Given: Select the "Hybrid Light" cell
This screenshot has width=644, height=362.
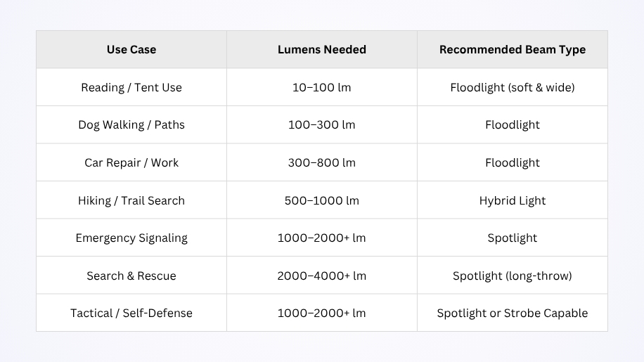Looking at the screenshot, I should pos(513,200).
